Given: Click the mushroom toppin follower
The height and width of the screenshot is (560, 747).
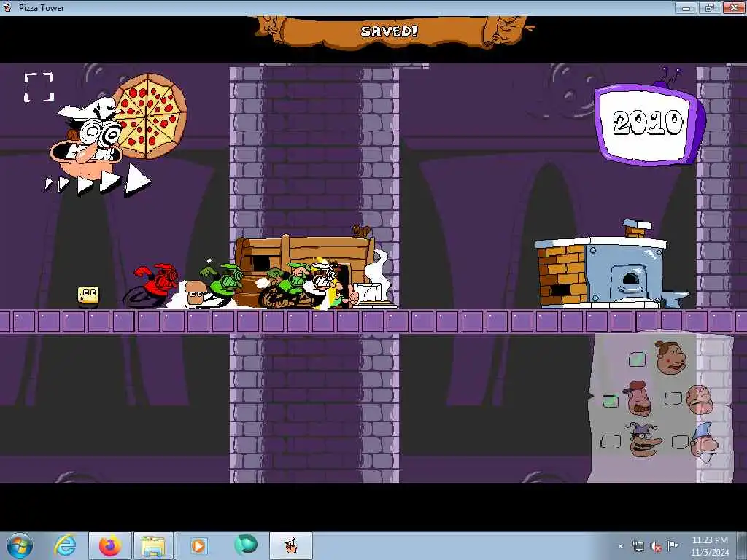Looking at the screenshot, I should [x=196, y=293].
